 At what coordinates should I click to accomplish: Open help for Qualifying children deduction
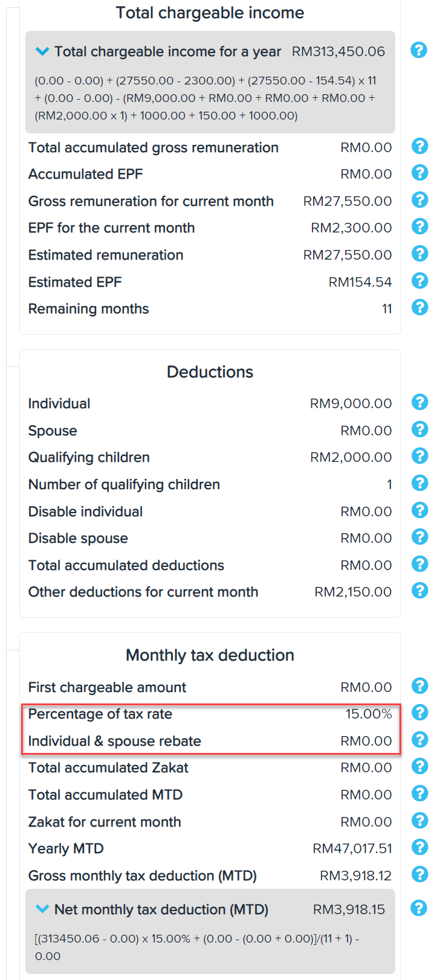[419, 456]
